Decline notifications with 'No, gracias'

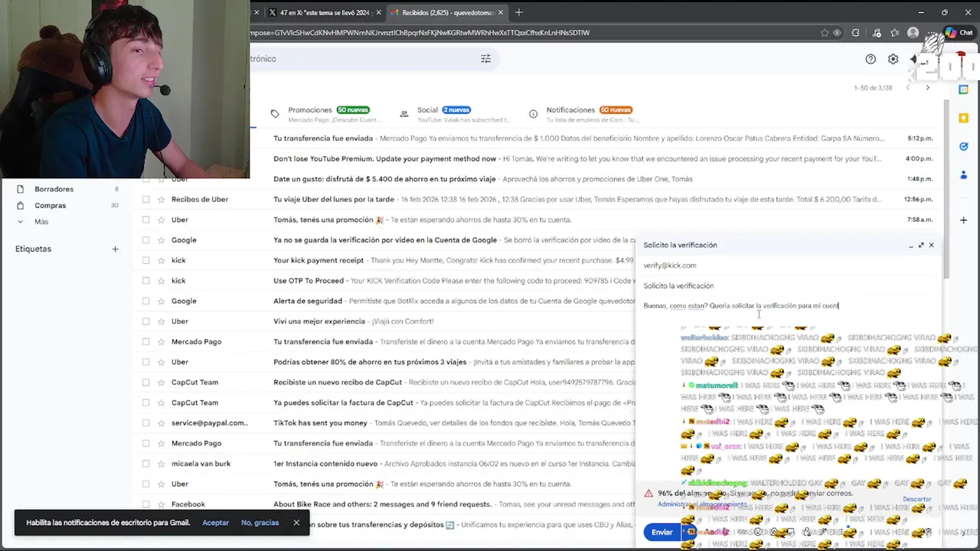pyautogui.click(x=260, y=523)
